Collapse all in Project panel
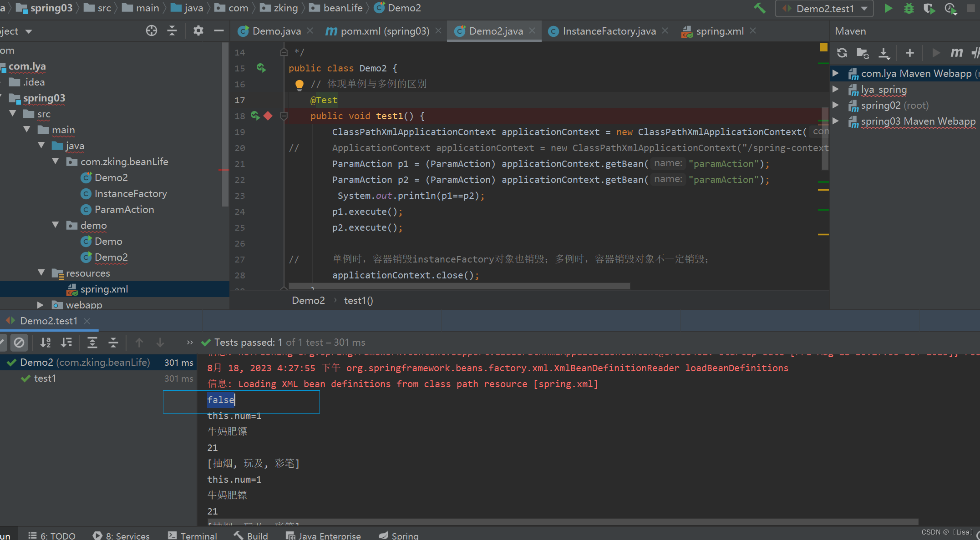Screen dimensions: 980x540 [172, 30]
